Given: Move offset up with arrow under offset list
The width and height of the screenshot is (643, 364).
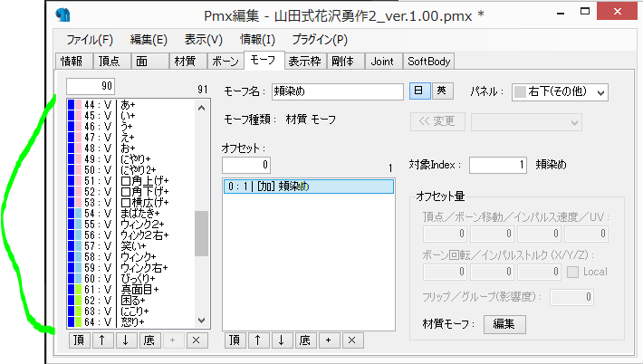Looking at the screenshot, I should [x=258, y=340].
